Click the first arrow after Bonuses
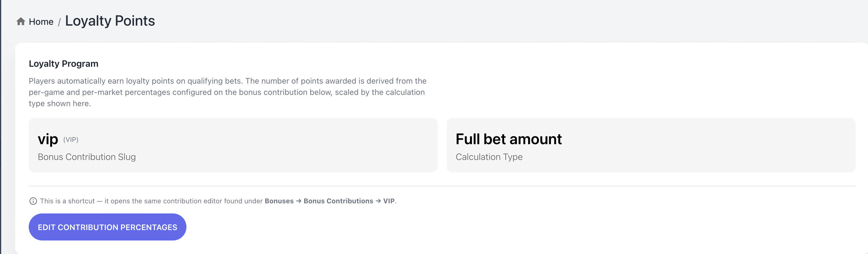 pyautogui.click(x=299, y=201)
